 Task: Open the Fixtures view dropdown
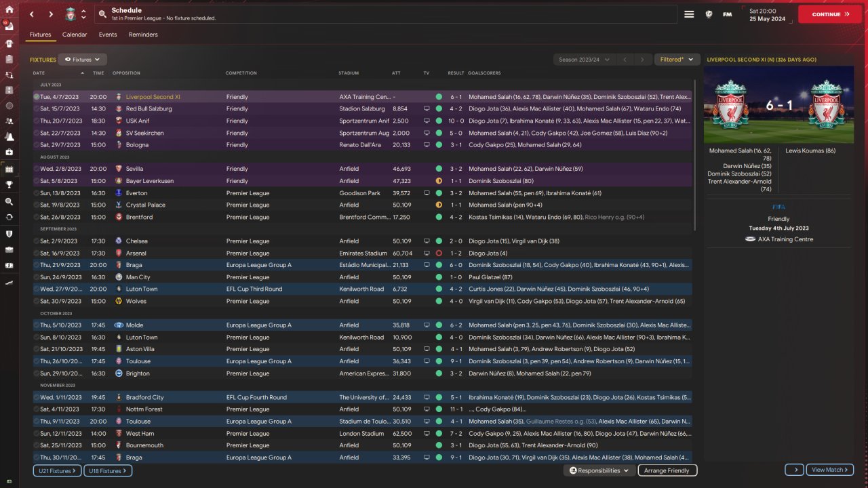click(82, 60)
